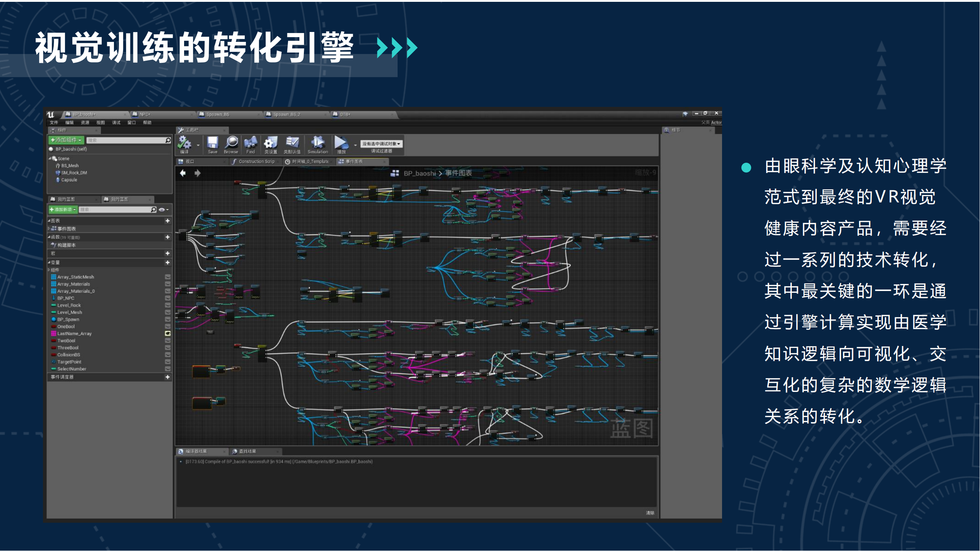Open Class Defaults (类默认值) icon
This screenshot has height=551, width=980.
tap(292, 143)
